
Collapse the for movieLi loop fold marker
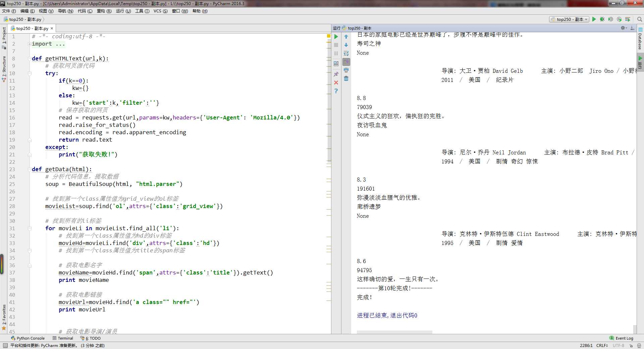pyautogui.click(x=30, y=229)
